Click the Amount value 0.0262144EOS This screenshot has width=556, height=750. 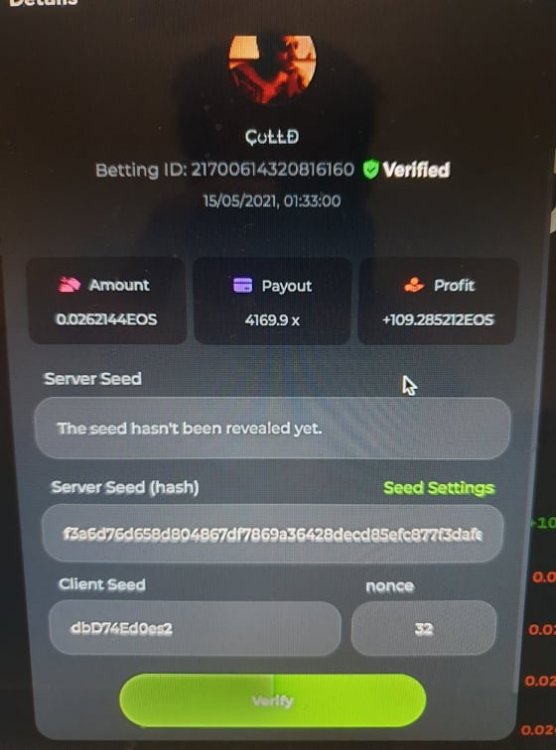(106, 319)
